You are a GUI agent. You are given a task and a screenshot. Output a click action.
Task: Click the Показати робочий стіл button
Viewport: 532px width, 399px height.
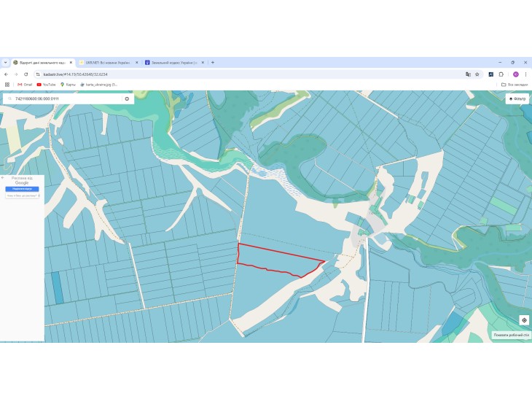[512, 335]
